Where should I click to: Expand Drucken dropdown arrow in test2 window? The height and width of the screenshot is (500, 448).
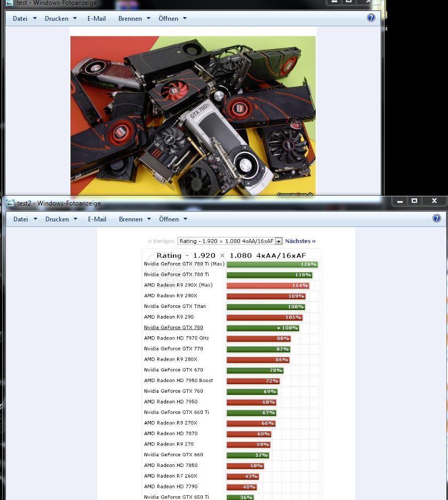pos(76,219)
